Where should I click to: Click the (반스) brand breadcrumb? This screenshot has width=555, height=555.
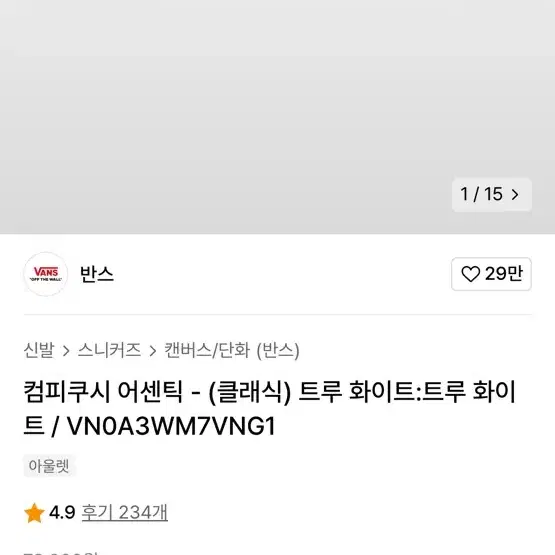[x=278, y=350]
